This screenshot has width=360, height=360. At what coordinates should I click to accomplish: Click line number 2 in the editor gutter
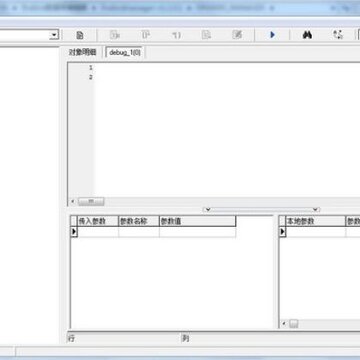[x=91, y=77]
